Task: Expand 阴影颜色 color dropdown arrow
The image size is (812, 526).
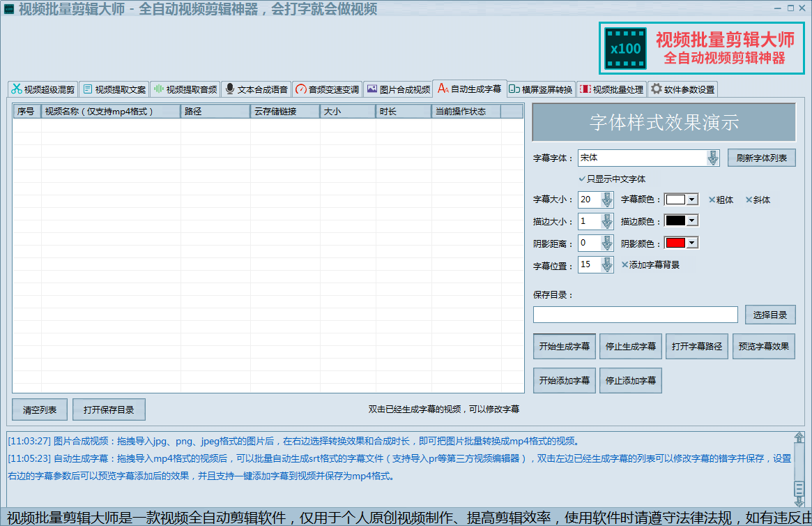Action: click(x=692, y=243)
